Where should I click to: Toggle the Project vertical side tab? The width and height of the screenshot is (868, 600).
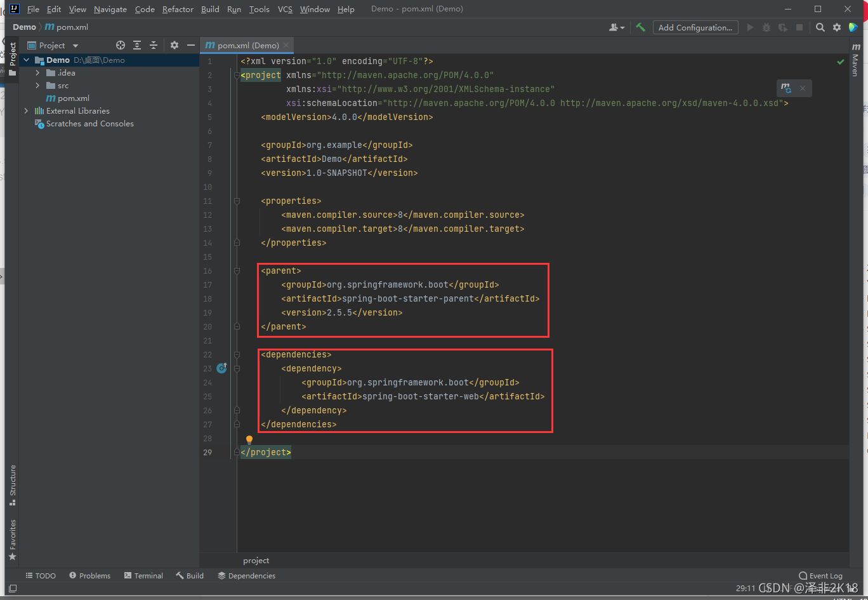[x=12, y=59]
